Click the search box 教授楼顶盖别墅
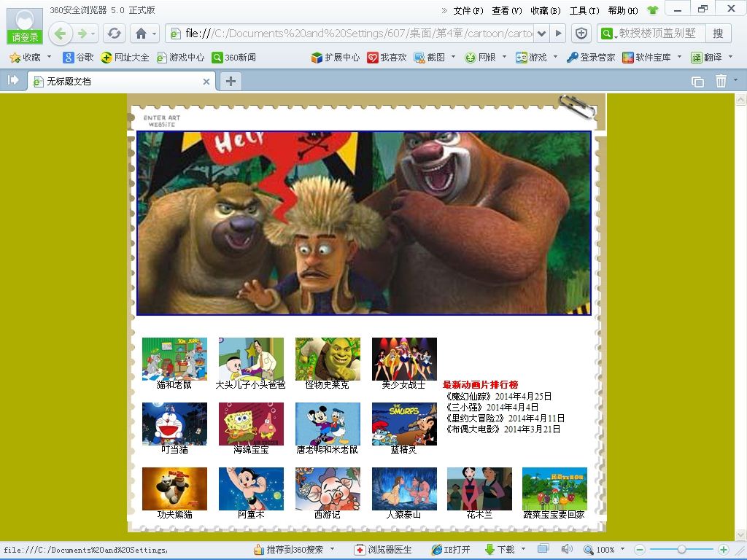This screenshot has width=747, height=560. point(657,34)
